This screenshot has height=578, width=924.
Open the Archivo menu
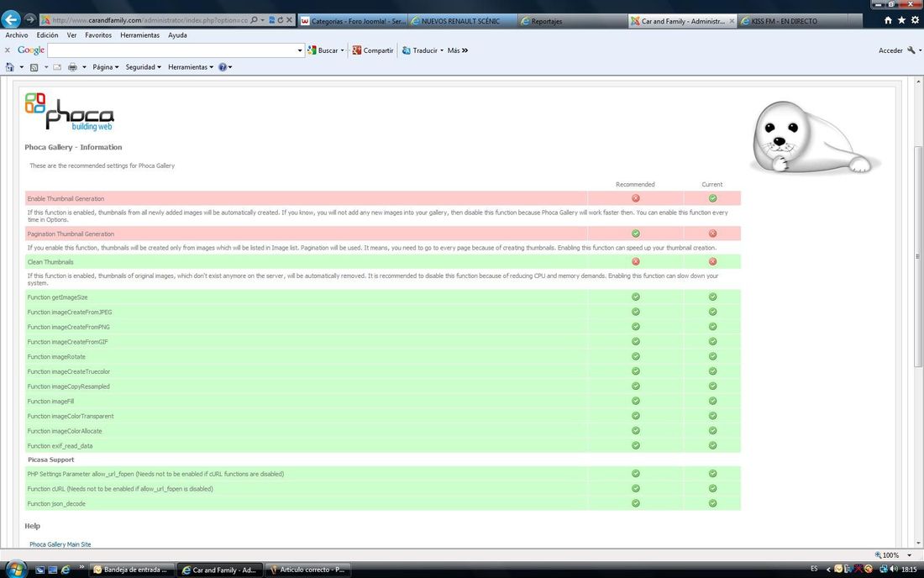click(x=17, y=35)
